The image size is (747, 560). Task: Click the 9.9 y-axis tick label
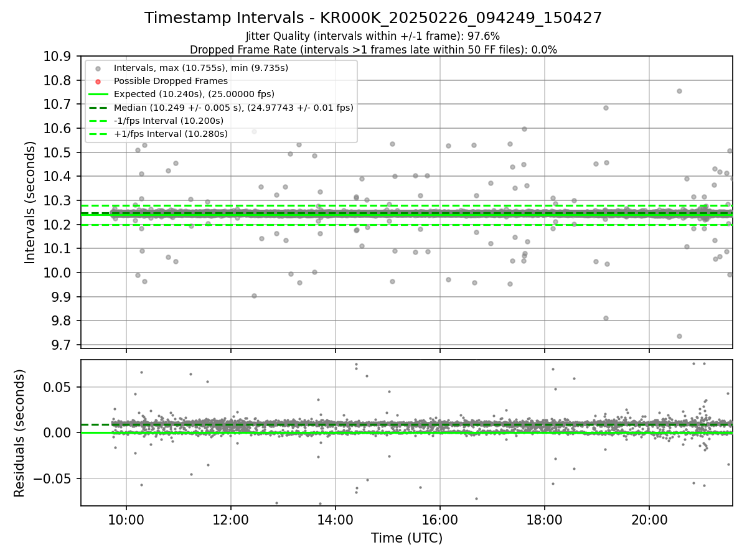(62, 297)
